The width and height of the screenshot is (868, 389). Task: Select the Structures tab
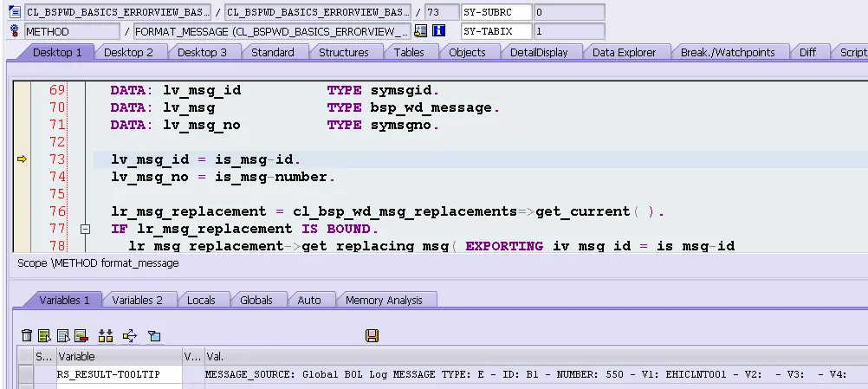[344, 53]
